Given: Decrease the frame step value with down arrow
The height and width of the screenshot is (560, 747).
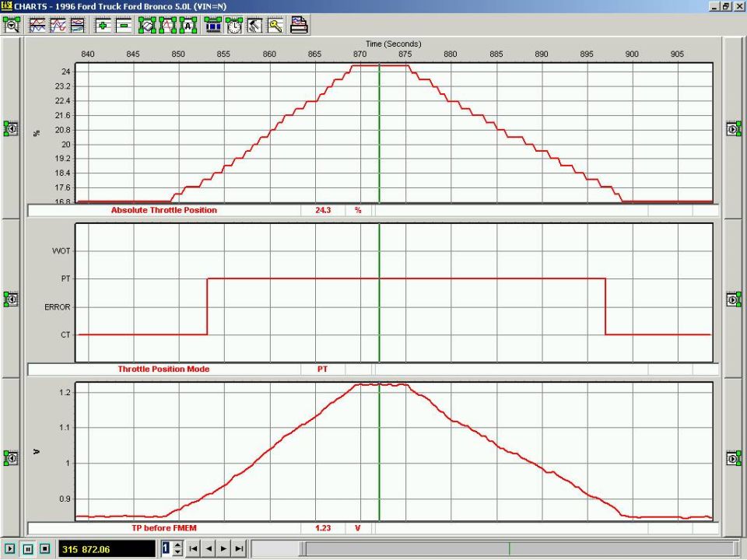Looking at the screenshot, I should click(177, 552).
